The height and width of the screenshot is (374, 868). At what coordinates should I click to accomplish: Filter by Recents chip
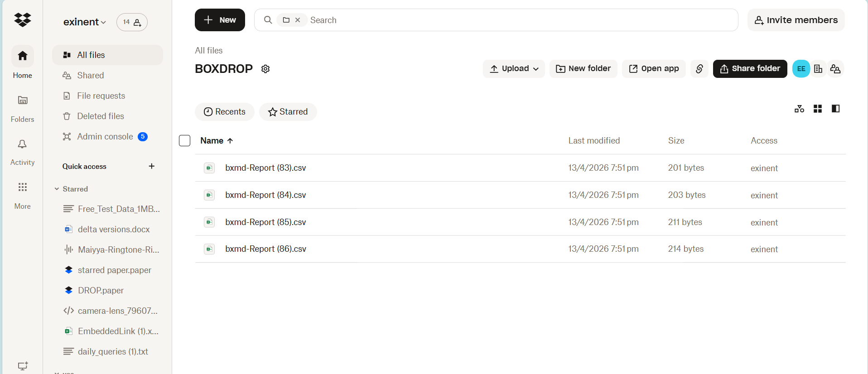pyautogui.click(x=225, y=112)
